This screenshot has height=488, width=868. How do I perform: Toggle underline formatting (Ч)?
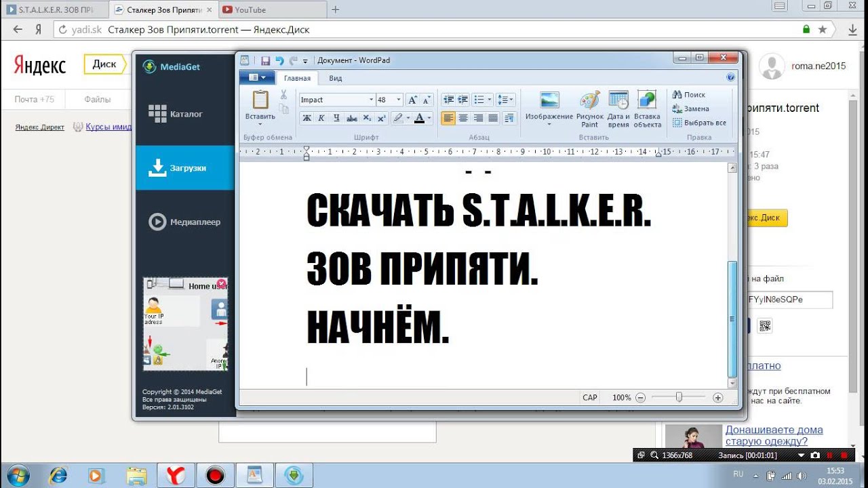pyautogui.click(x=336, y=118)
